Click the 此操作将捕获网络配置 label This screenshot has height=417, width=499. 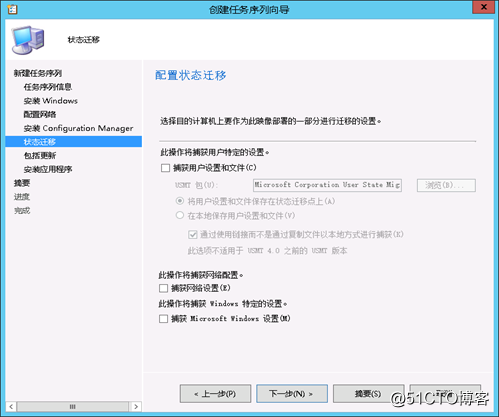click(x=201, y=275)
